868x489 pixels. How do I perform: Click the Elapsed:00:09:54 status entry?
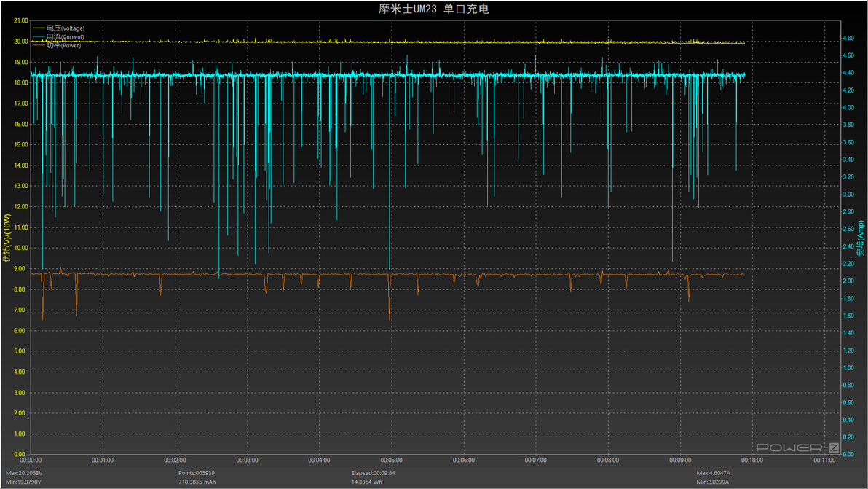click(x=373, y=473)
